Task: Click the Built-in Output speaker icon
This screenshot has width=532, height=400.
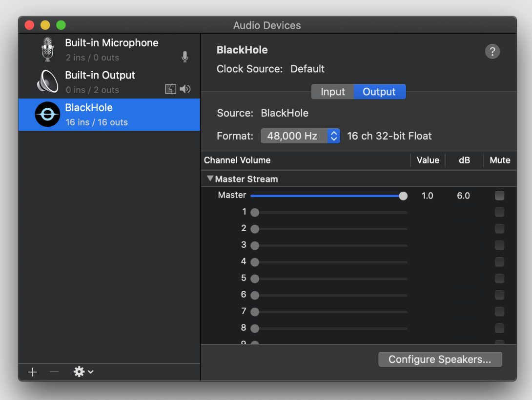Action: pyautogui.click(x=47, y=81)
